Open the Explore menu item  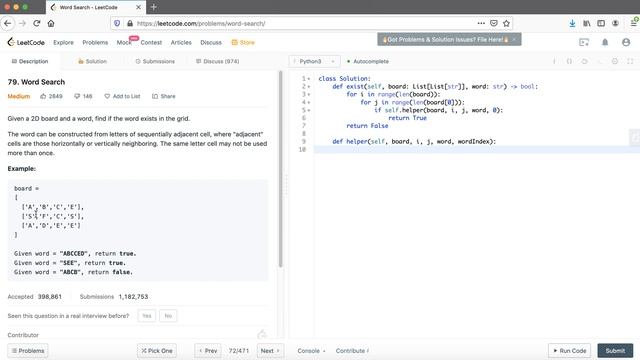click(63, 42)
